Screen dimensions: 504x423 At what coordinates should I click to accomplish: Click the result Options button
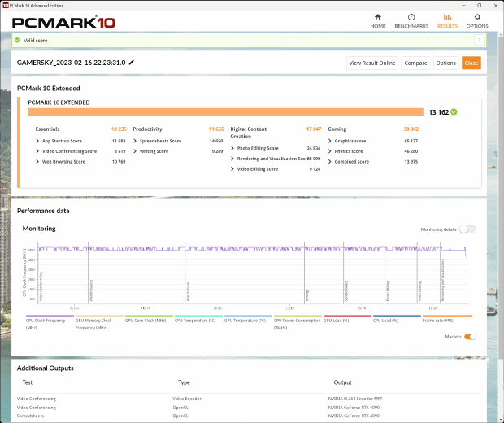click(445, 63)
